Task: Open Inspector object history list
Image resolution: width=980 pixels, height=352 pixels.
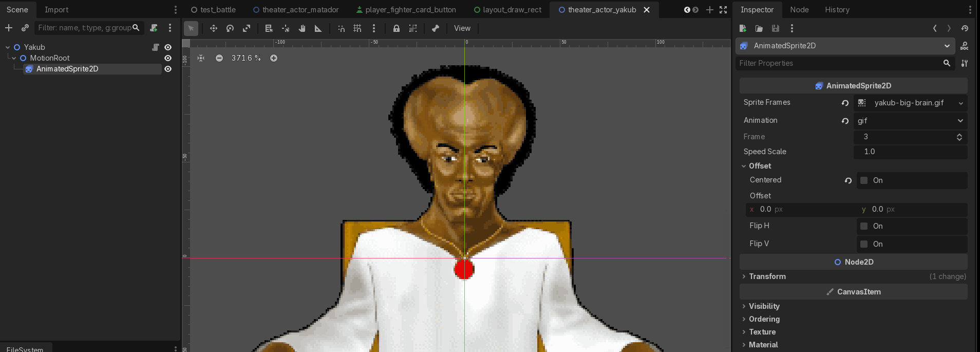Action: pos(965,28)
